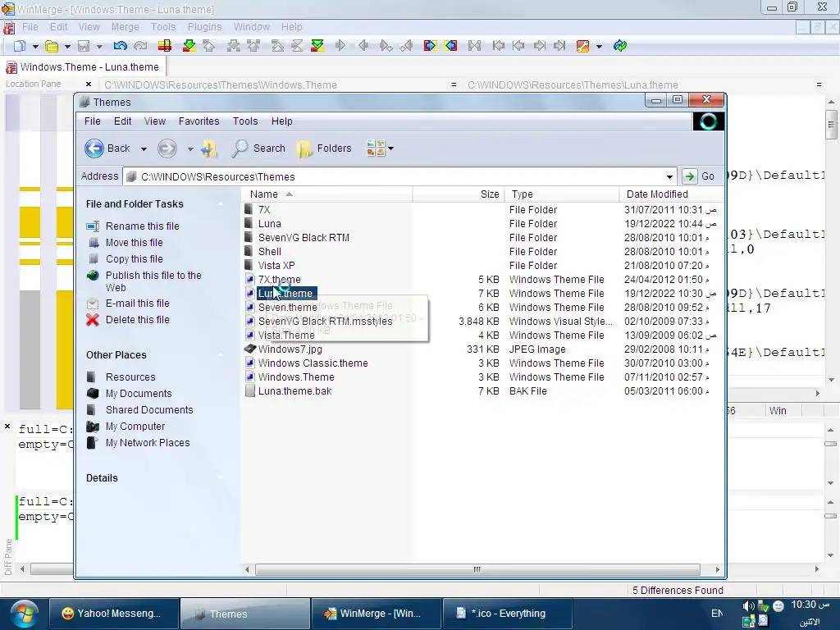The image size is (840, 630).
Task: Click the Delete this file link
Action: click(137, 320)
